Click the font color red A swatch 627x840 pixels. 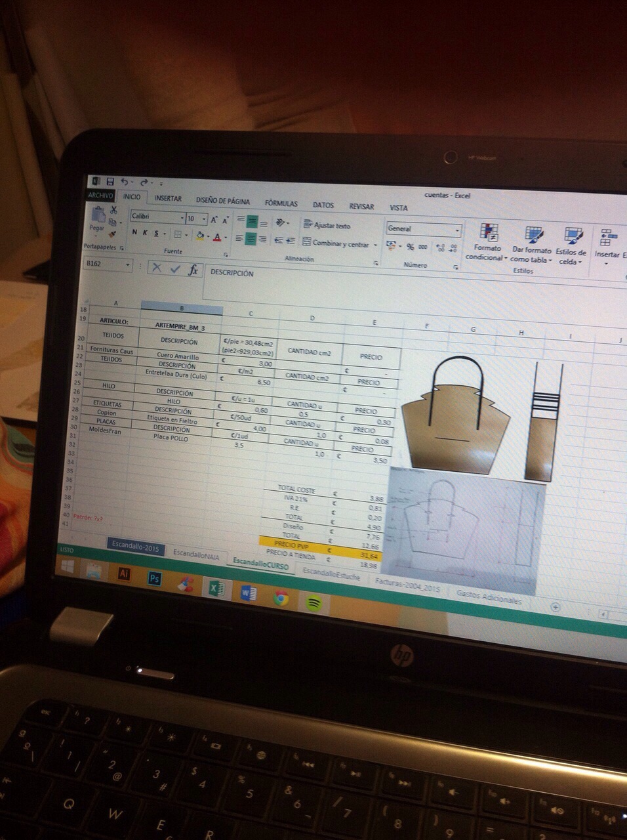click(217, 236)
